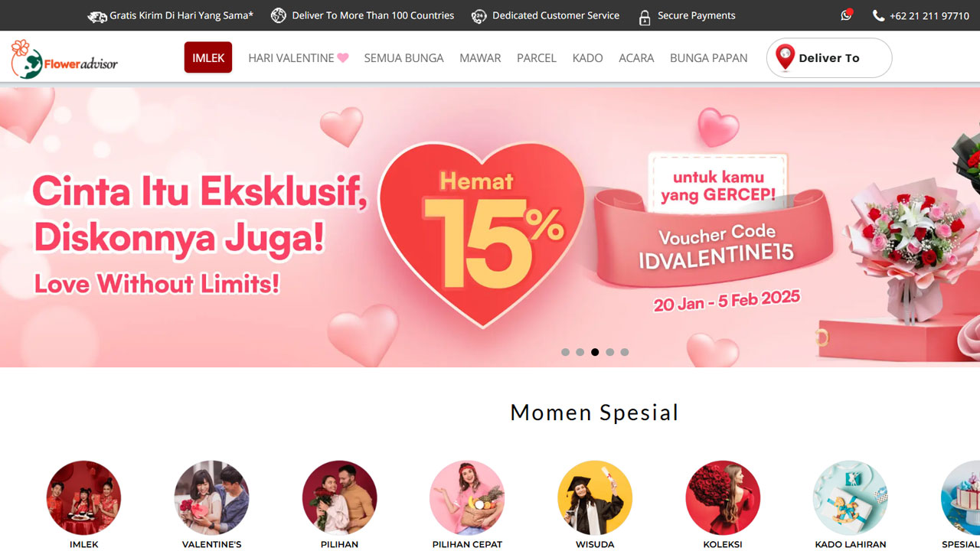Select the fourth carousel dot
980x551 pixels.
610,352
